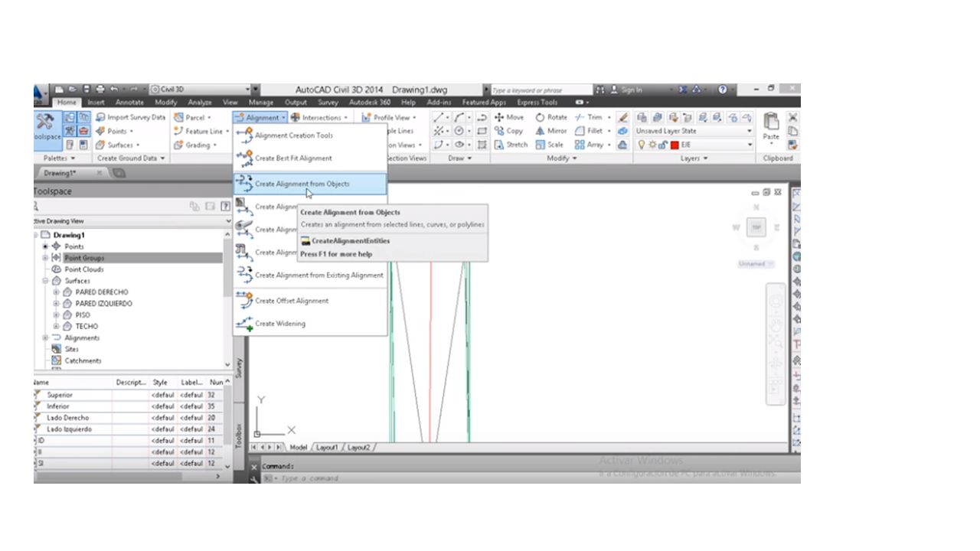Screen dimensions: 980x551
Task: Toggle the layer freeze sun icon for EJE
Action: [652, 145]
